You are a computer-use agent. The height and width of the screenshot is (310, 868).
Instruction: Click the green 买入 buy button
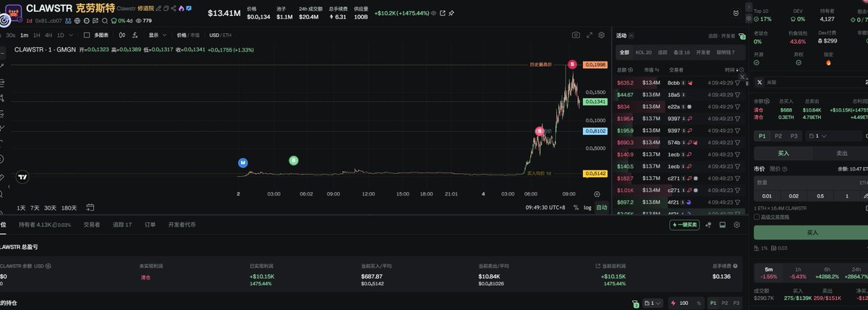point(811,232)
